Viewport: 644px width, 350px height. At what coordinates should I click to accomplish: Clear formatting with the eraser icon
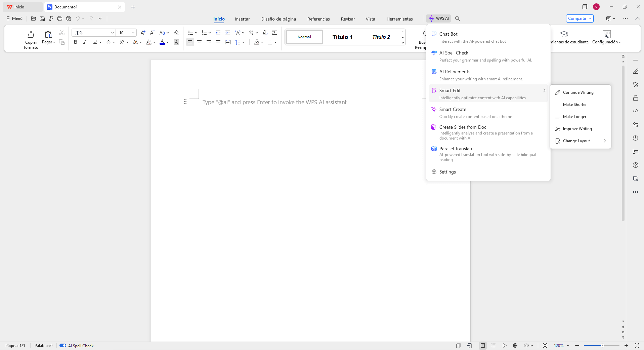pyautogui.click(x=176, y=33)
